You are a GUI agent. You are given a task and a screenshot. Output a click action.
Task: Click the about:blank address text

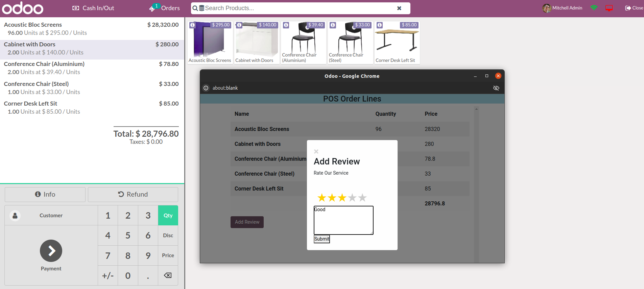point(225,88)
